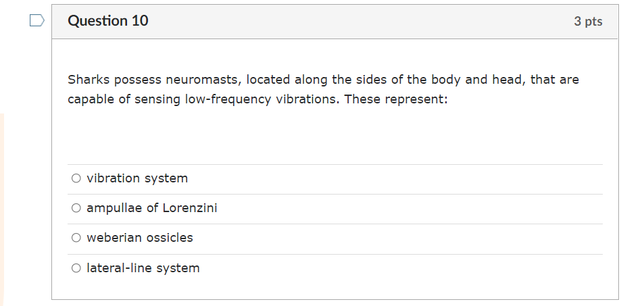Flag Question 10 with the bookmark icon
The image size is (644, 306).
click(x=36, y=22)
